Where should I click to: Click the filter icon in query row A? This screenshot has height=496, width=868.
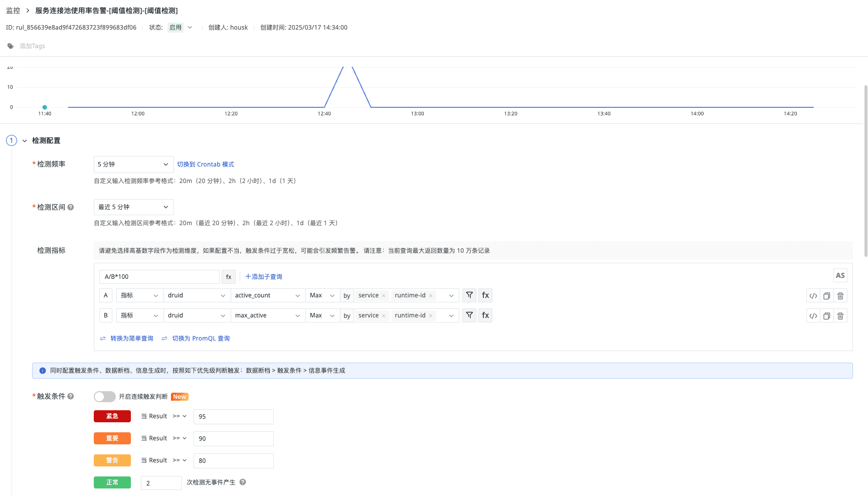click(x=469, y=295)
